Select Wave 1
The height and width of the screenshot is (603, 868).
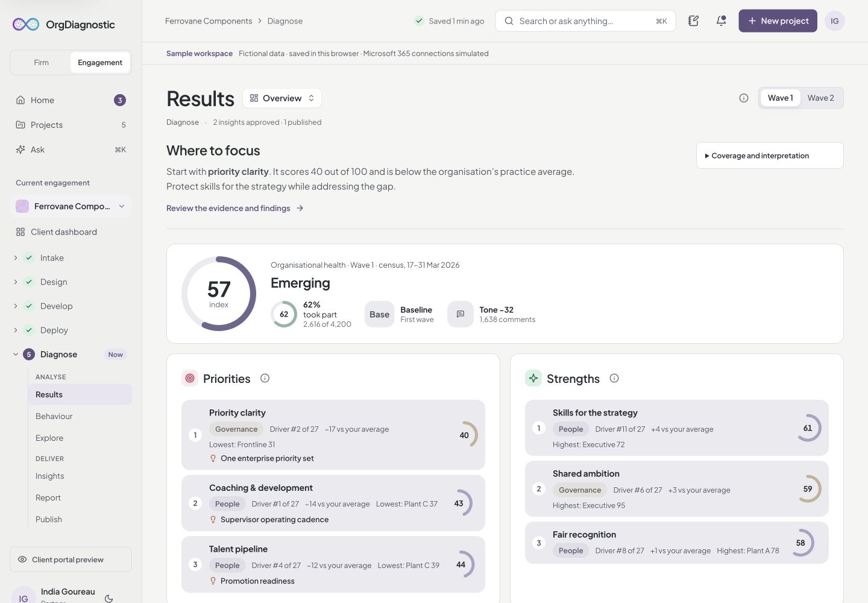[x=780, y=98]
